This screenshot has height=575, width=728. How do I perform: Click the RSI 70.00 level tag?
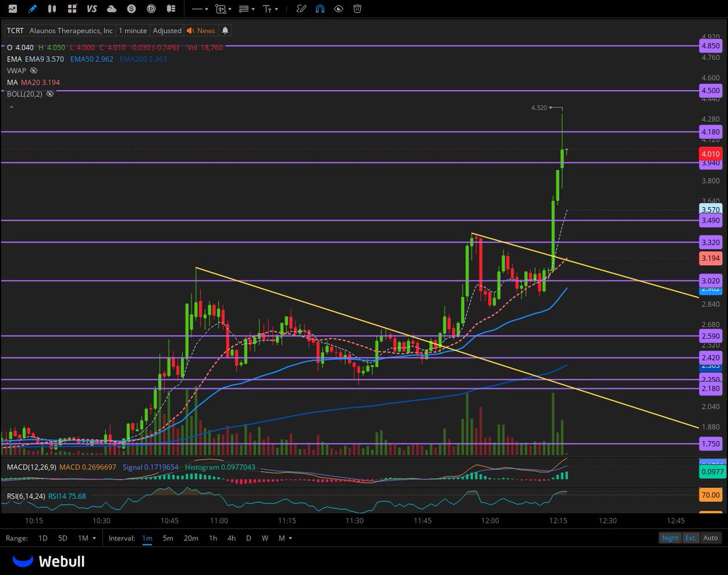click(x=711, y=494)
